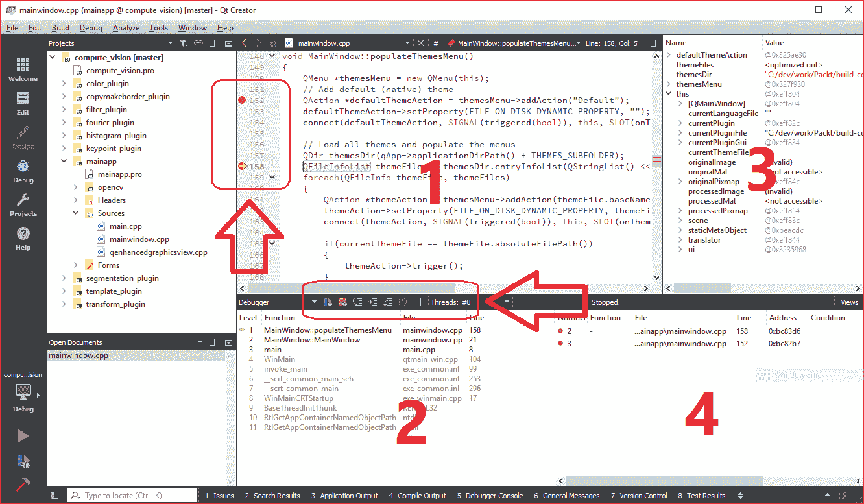Image resolution: width=864 pixels, height=504 pixels.
Task: Collapse the Sources folder in mainapp
Action: pos(76,213)
